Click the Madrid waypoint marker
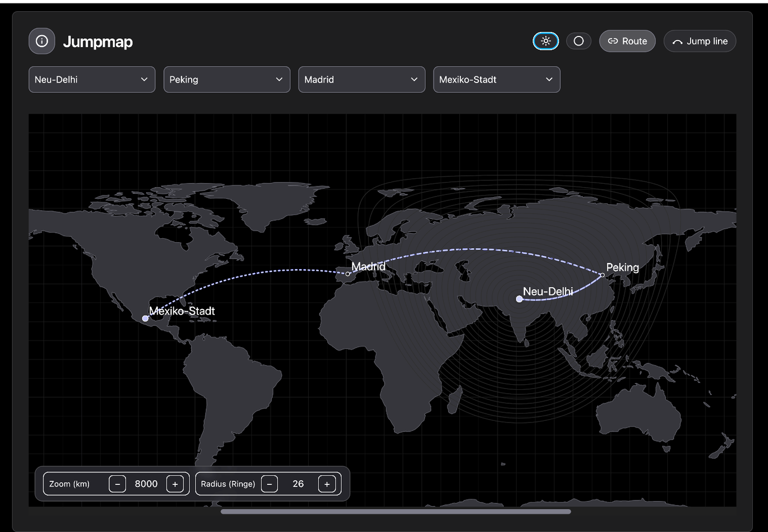 (348, 274)
